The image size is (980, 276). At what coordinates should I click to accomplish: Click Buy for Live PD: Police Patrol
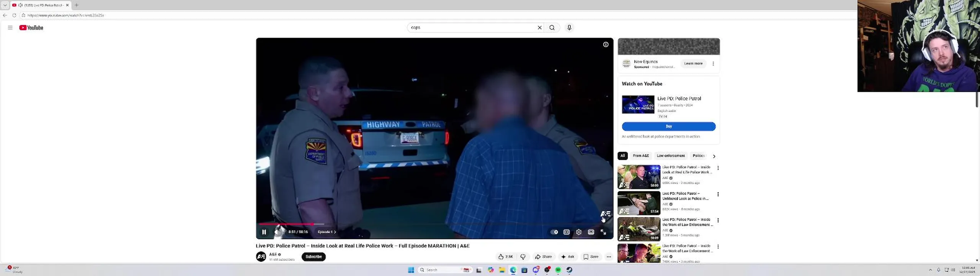click(x=669, y=127)
